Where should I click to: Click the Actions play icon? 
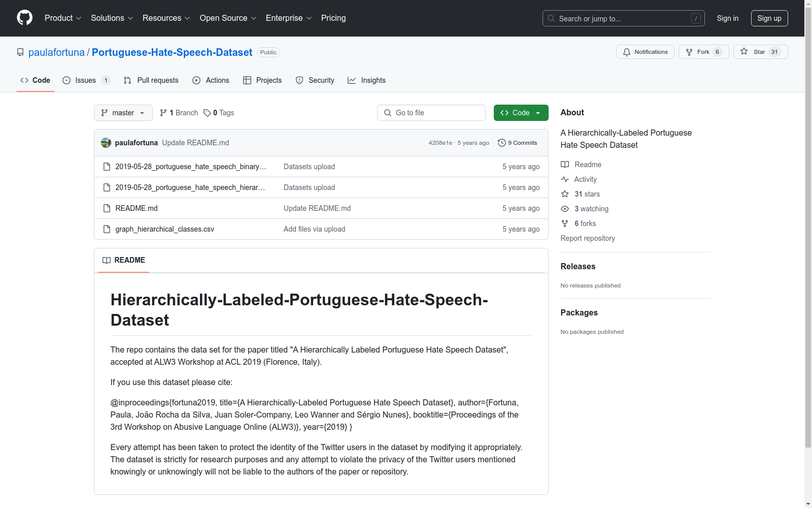196,80
